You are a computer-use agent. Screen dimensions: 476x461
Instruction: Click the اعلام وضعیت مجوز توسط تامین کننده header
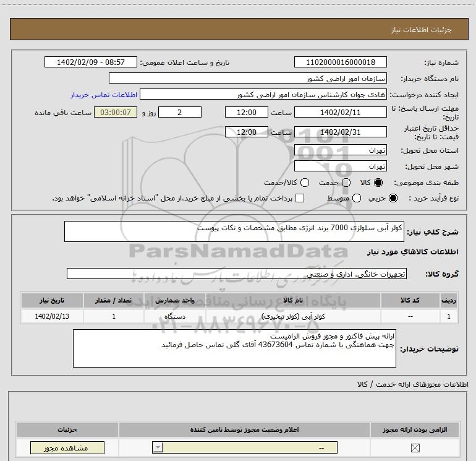tap(244, 429)
